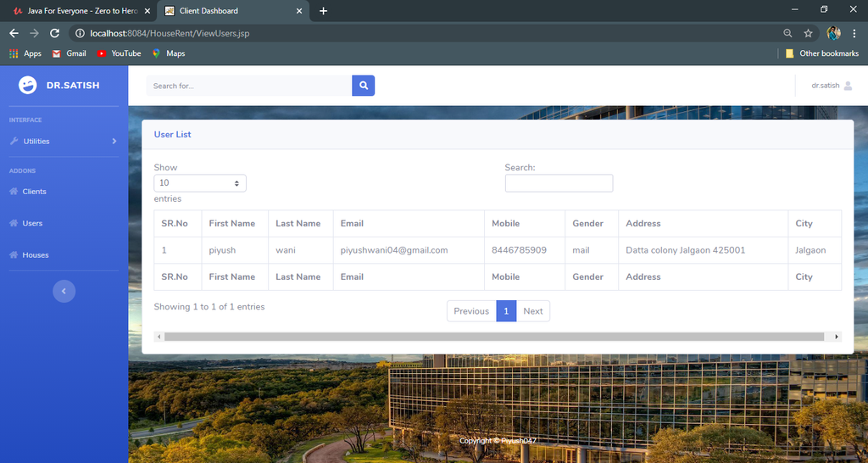Image resolution: width=868 pixels, height=463 pixels.
Task: Sort by SR.No header column
Action: [x=178, y=224]
